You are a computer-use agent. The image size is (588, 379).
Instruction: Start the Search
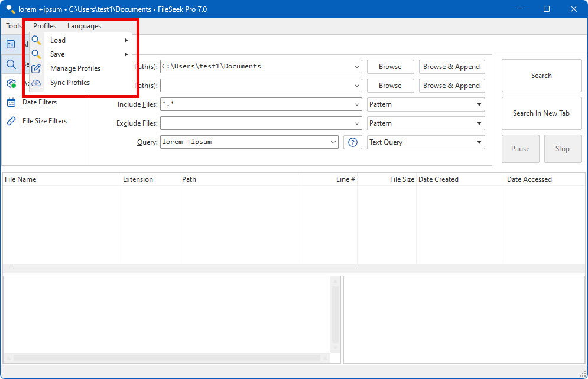click(541, 76)
